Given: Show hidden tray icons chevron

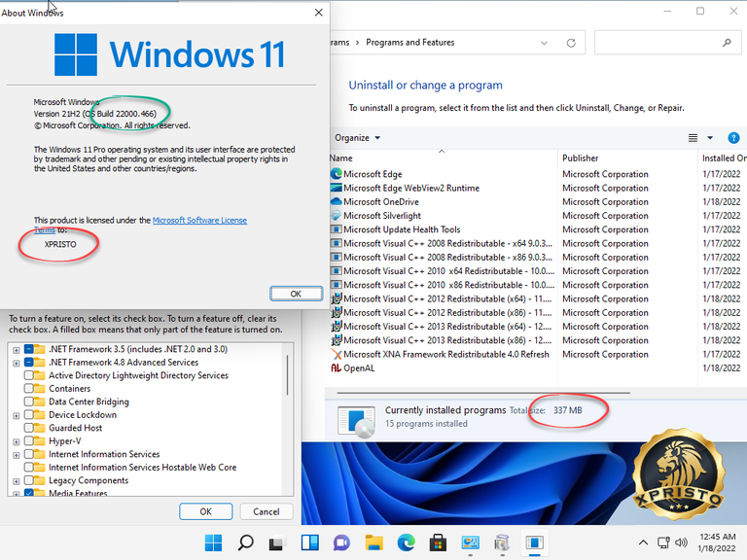Looking at the screenshot, I should point(643,542).
